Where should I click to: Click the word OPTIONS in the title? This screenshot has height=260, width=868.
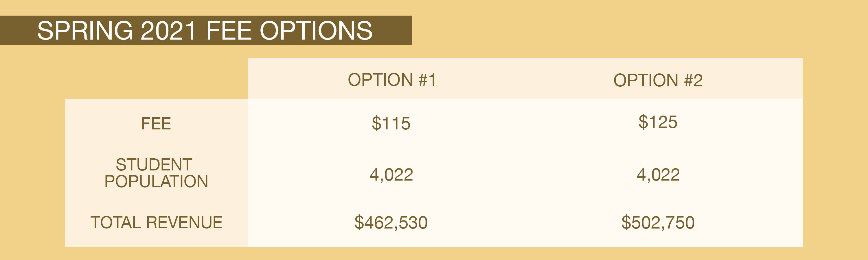316,31
